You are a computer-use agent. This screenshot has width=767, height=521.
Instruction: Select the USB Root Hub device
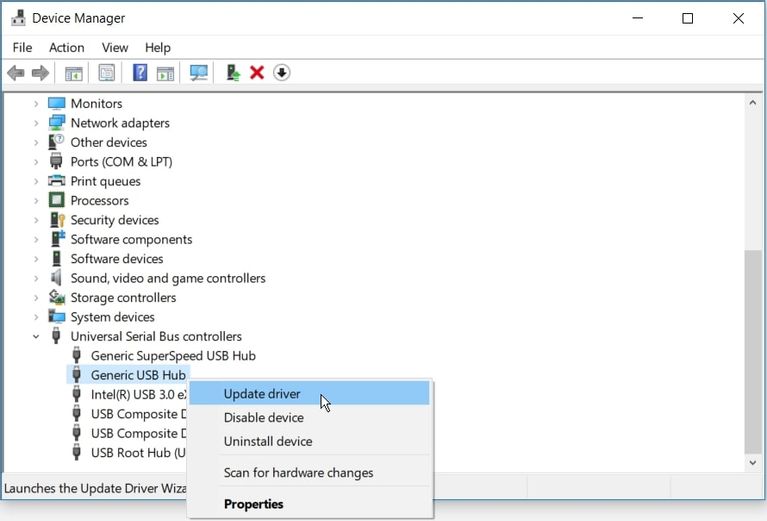click(x=138, y=453)
